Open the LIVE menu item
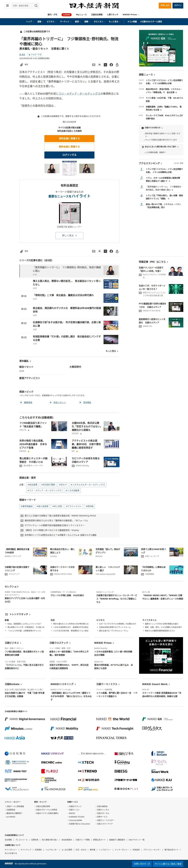The width and height of the screenshot is (188, 868). click(66, 15)
